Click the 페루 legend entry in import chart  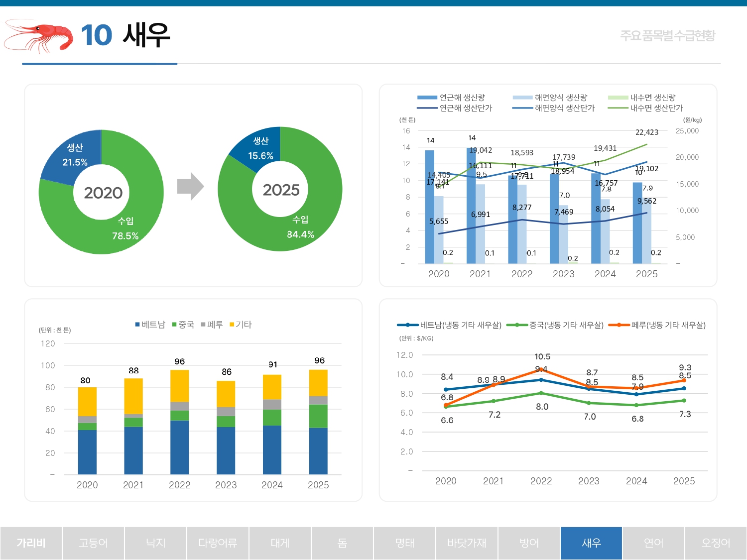pyautogui.click(x=212, y=325)
